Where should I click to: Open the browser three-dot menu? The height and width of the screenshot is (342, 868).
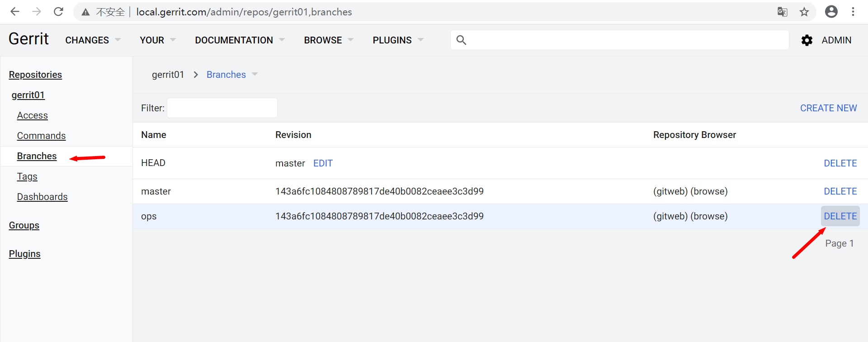(x=853, y=12)
